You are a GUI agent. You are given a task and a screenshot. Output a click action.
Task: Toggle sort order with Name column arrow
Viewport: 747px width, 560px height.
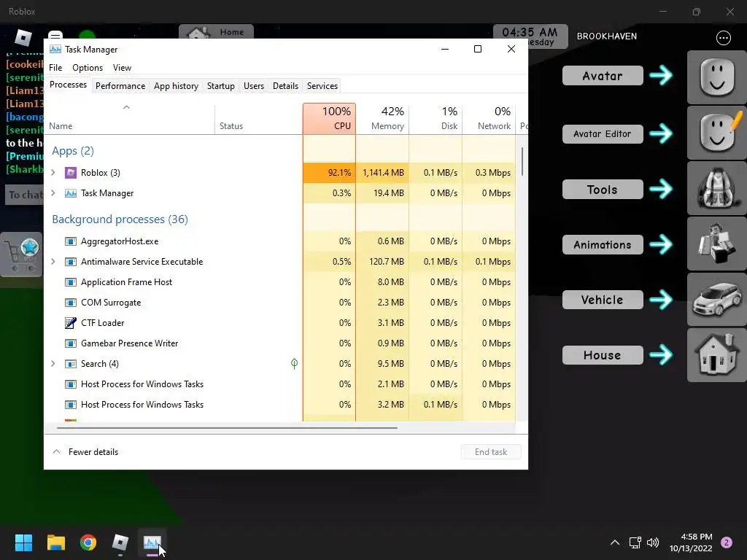[x=126, y=107]
